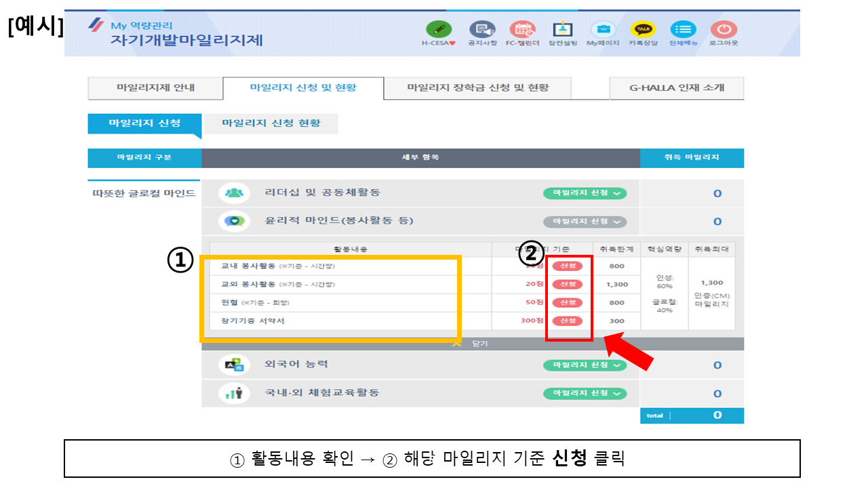
Task: Open 공지사항 announcements icon
Action: tap(482, 30)
